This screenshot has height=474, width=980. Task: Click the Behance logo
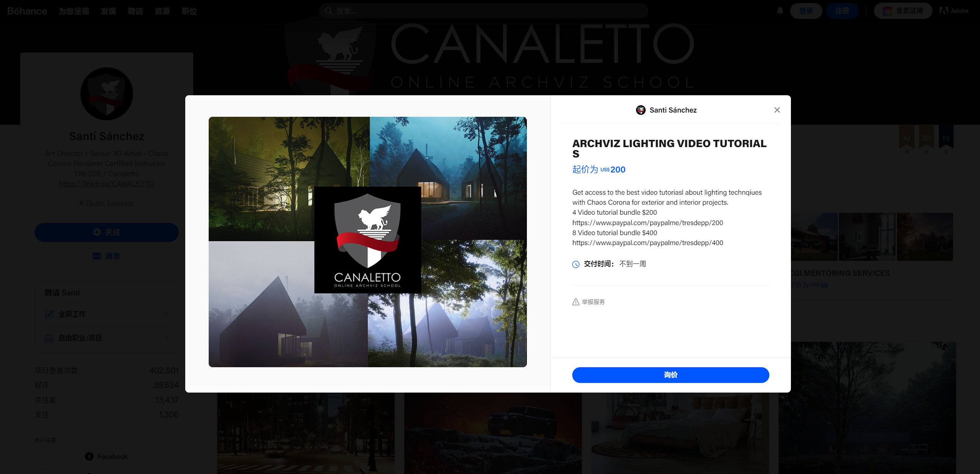[27, 11]
